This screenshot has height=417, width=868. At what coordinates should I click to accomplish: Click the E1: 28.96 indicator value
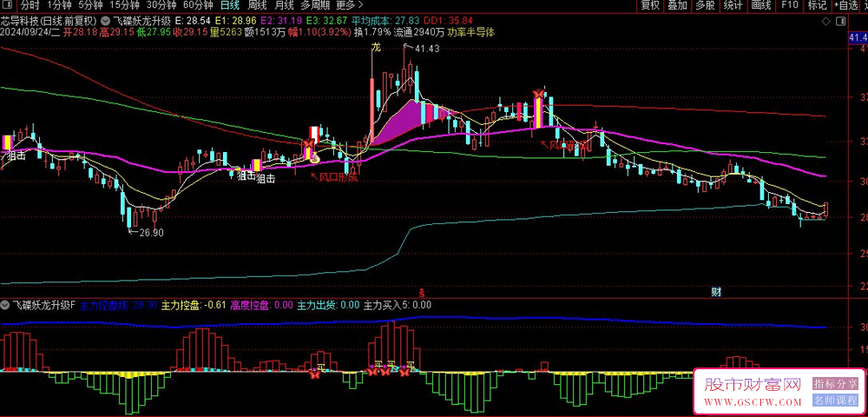(234, 20)
